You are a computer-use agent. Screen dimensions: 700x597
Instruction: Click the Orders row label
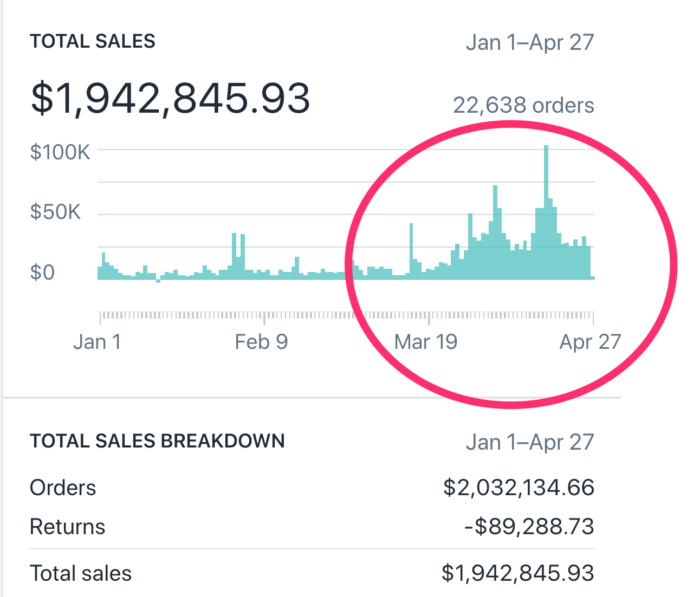tap(63, 488)
